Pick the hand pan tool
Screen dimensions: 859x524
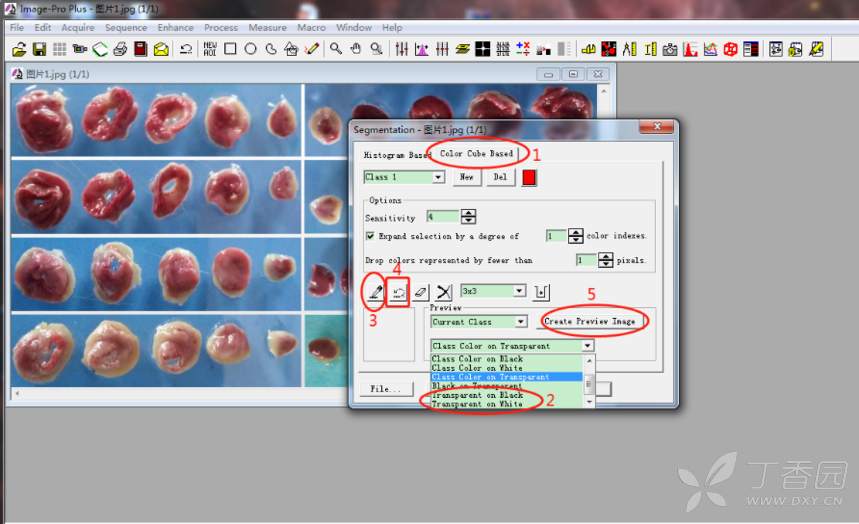pos(355,49)
